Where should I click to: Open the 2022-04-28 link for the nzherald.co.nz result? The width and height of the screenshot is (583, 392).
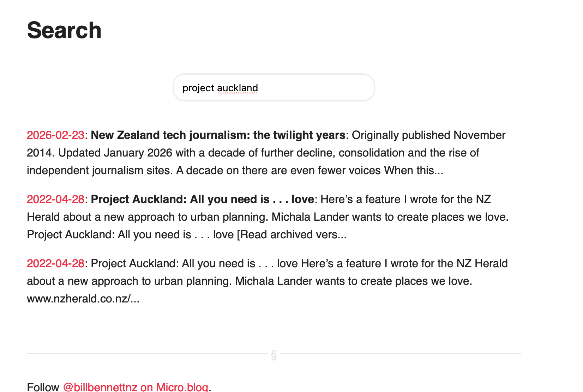click(x=55, y=263)
